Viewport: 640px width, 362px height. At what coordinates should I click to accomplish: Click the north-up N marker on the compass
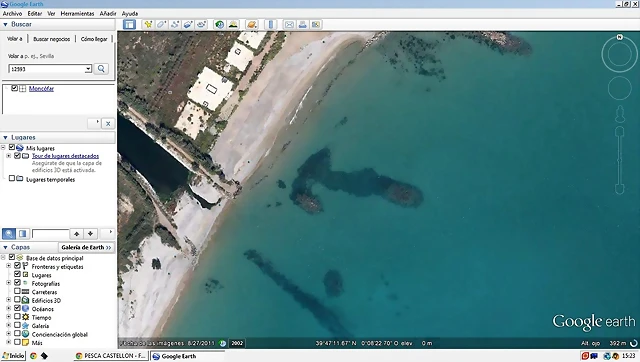coord(620,37)
